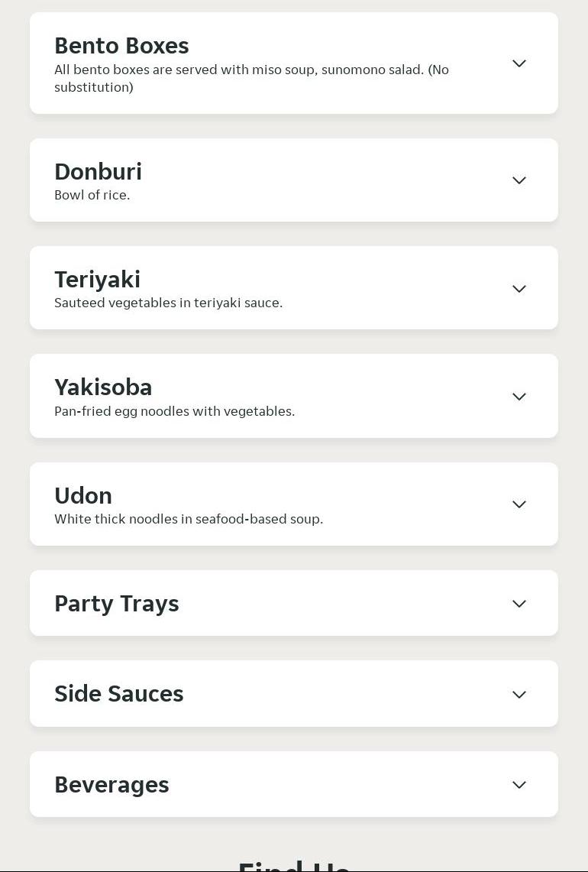Click the Udon chevron arrow

coord(519,504)
